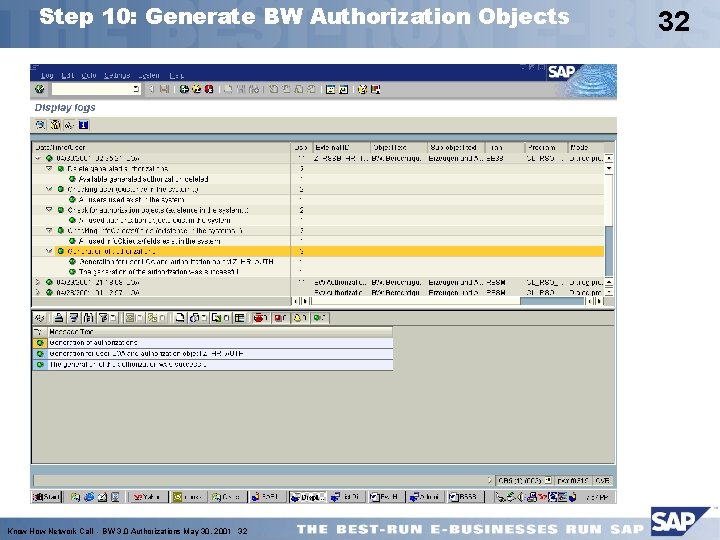Click the Date/Time/User column header
This screenshot has height=540, width=720.
click(x=161, y=147)
